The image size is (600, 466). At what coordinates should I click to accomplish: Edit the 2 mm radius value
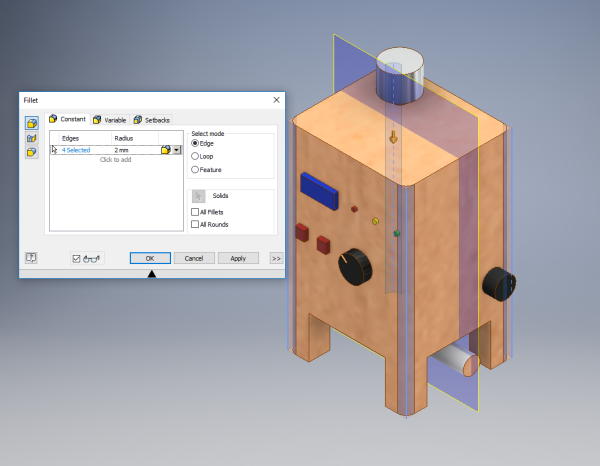121,150
